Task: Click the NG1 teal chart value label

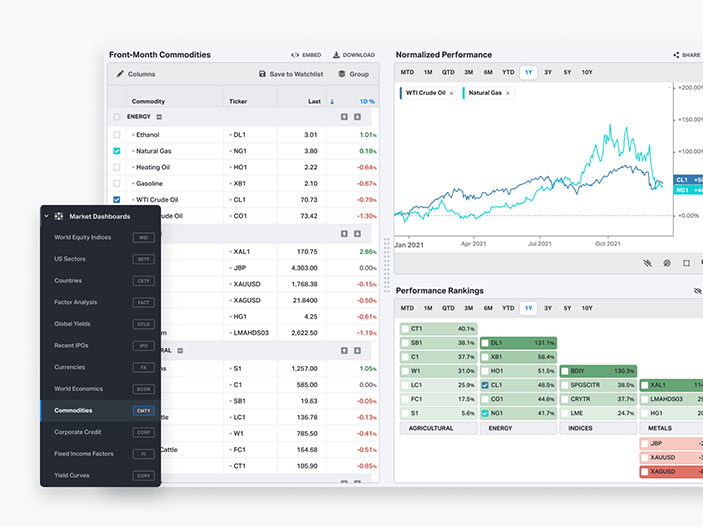Action: [688, 190]
